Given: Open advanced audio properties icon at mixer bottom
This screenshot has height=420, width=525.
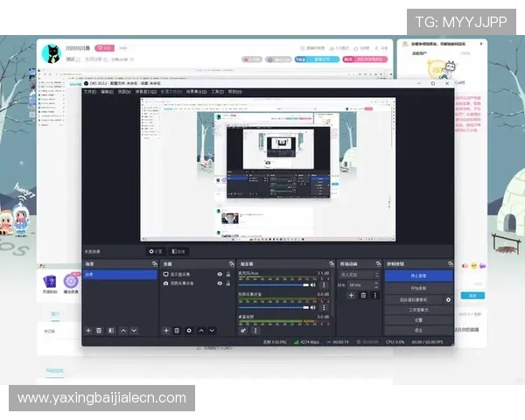Looking at the screenshot, I should coord(243,331).
